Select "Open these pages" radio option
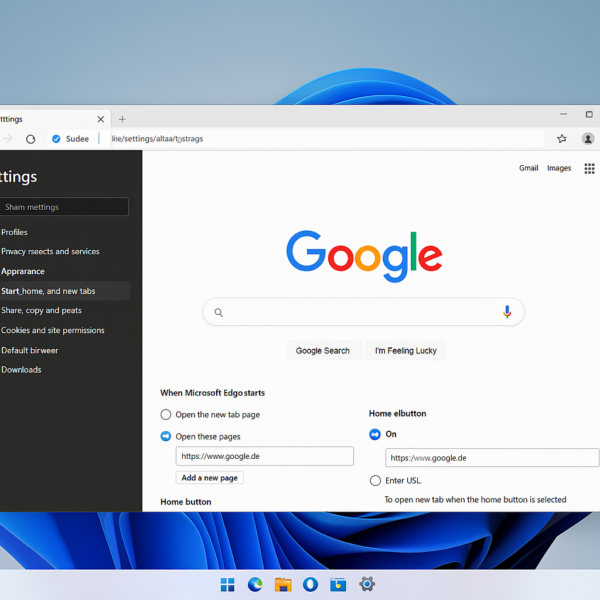 point(166,436)
